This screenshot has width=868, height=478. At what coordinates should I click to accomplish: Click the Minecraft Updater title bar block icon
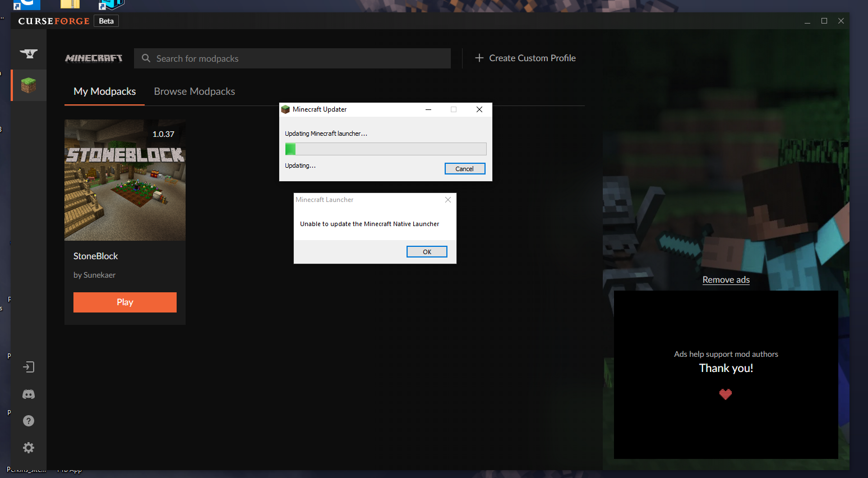[285, 109]
